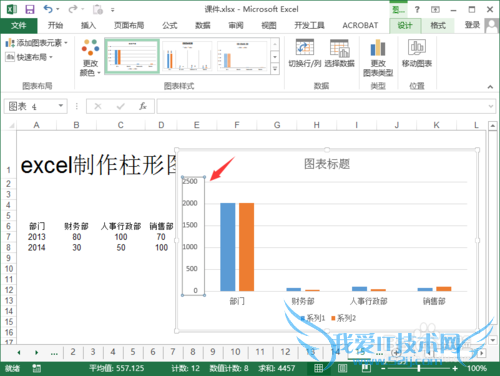Expand the formula bar chevron

(x=491, y=106)
